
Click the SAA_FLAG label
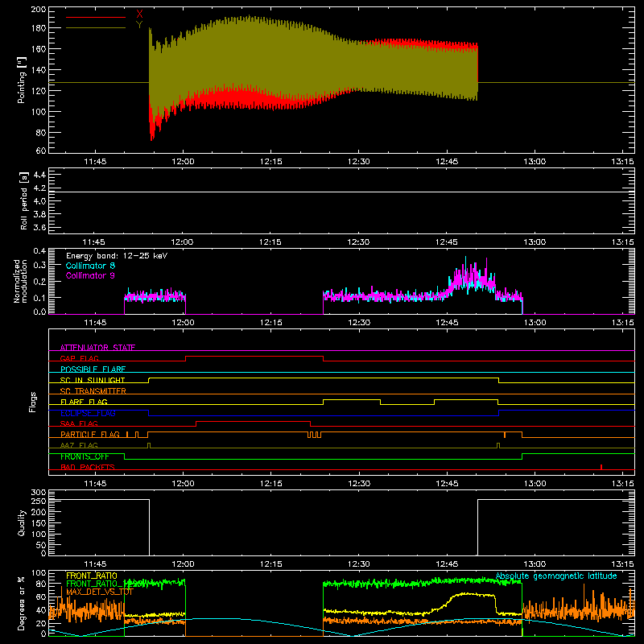pos(79,423)
